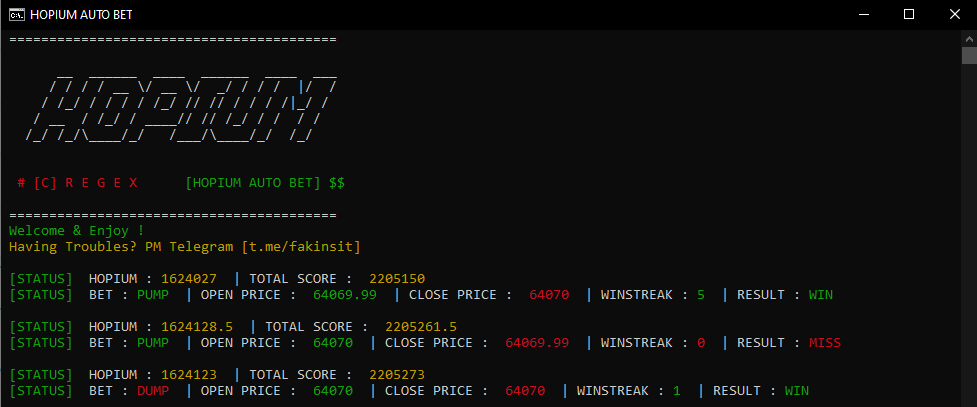Viewport: 977px width, 407px height.
Task: Click the red MISS result
Action: (825, 343)
